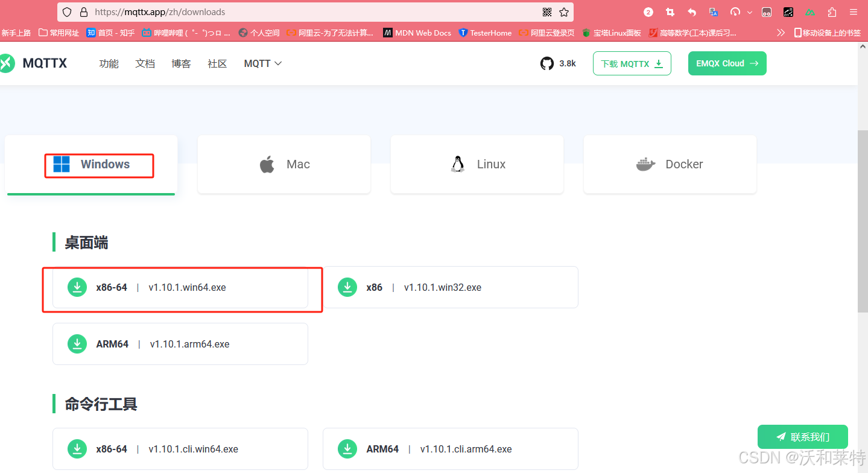Image resolution: width=868 pixels, height=473 pixels.
Task: Bookmark page with the star icon
Action: pos(564,12)
